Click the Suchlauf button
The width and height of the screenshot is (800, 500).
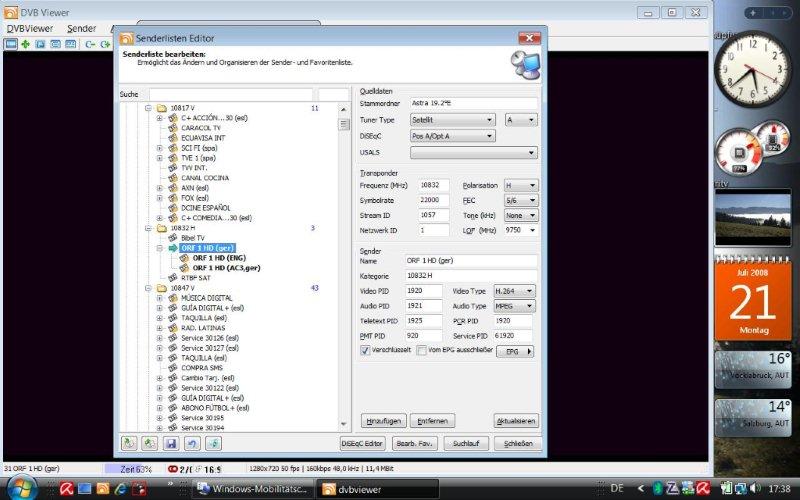click(x=465, y=443)
